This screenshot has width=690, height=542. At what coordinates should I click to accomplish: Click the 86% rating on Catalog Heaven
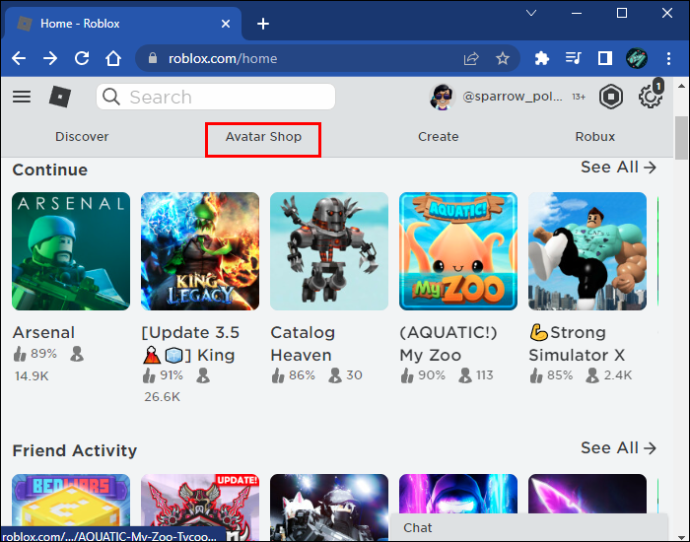301,375
